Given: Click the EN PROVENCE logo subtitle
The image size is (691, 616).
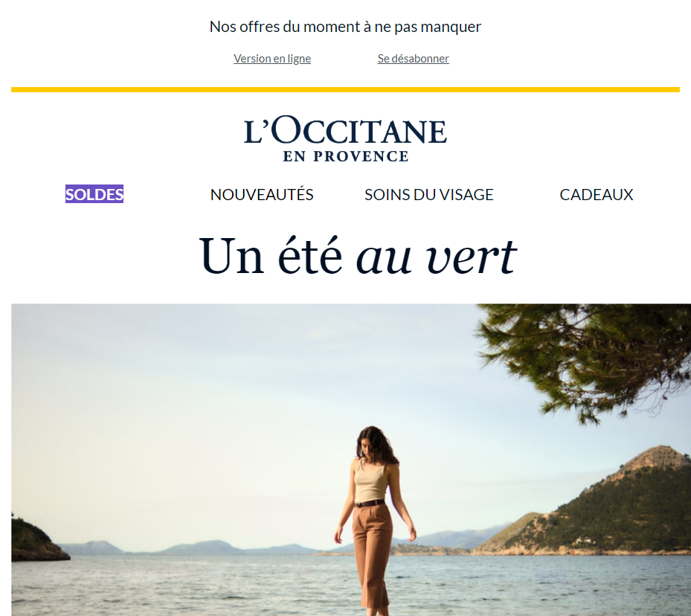Looking at the screenshot, I should [x=345, y=156].
